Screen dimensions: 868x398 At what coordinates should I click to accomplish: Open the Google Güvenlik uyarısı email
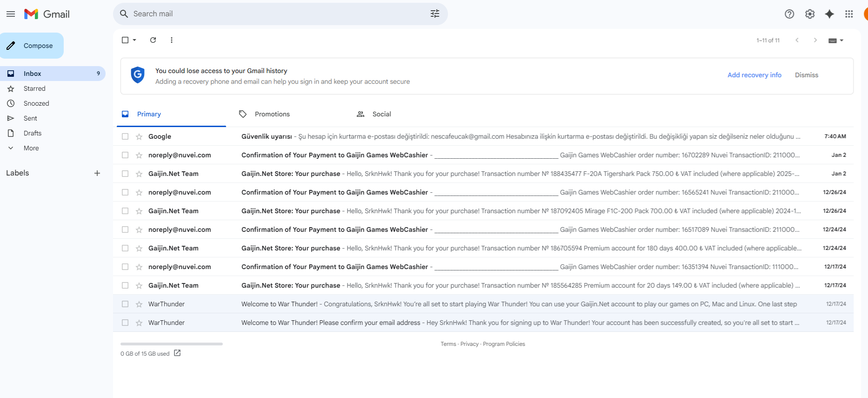(x=483, y=136)
